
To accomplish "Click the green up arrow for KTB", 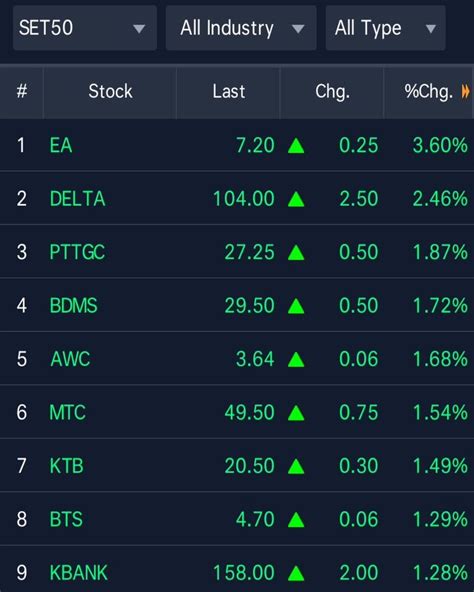I will tap(296, 466).
